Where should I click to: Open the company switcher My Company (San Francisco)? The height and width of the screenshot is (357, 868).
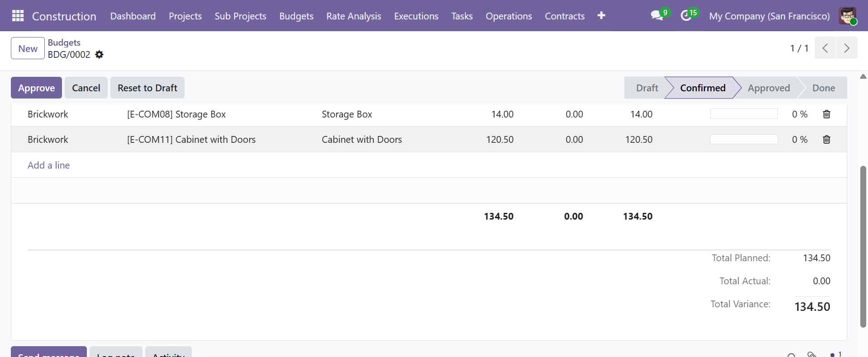(769, 16)
